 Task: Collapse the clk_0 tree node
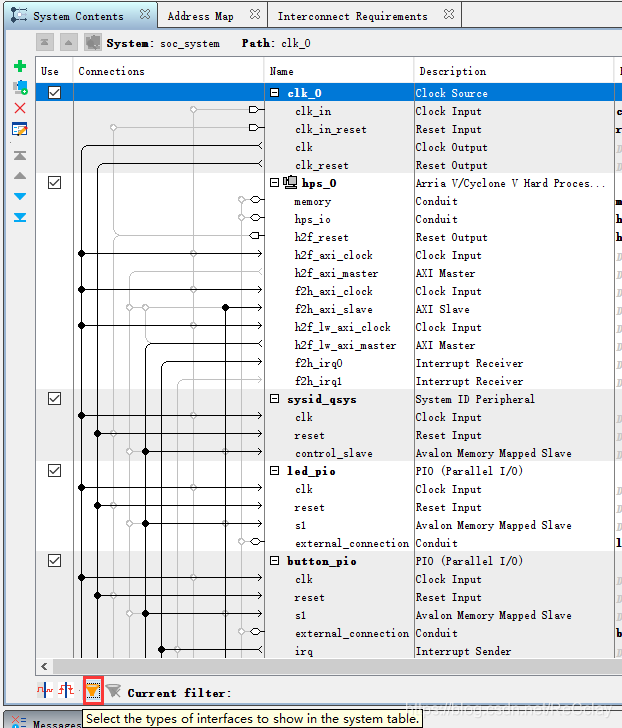(275, 92)
